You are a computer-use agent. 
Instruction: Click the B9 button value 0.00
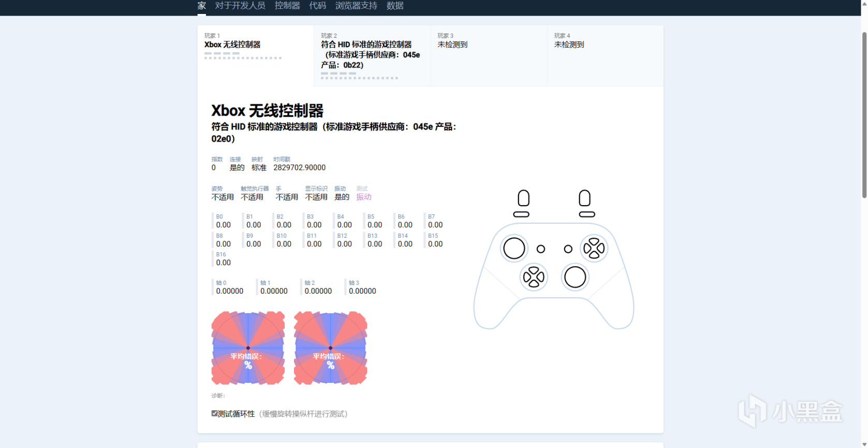pyautogui.click(x=254, y=244)
